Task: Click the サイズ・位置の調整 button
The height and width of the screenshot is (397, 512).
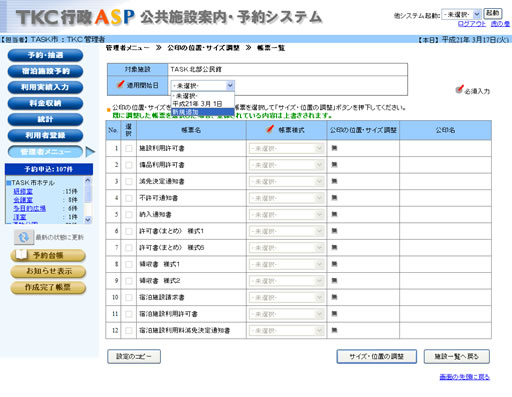Action: (377, 356)
